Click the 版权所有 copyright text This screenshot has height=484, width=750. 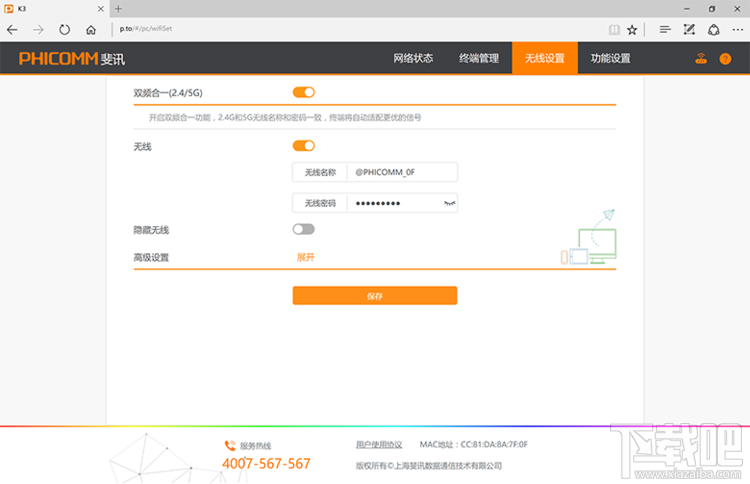429,466
